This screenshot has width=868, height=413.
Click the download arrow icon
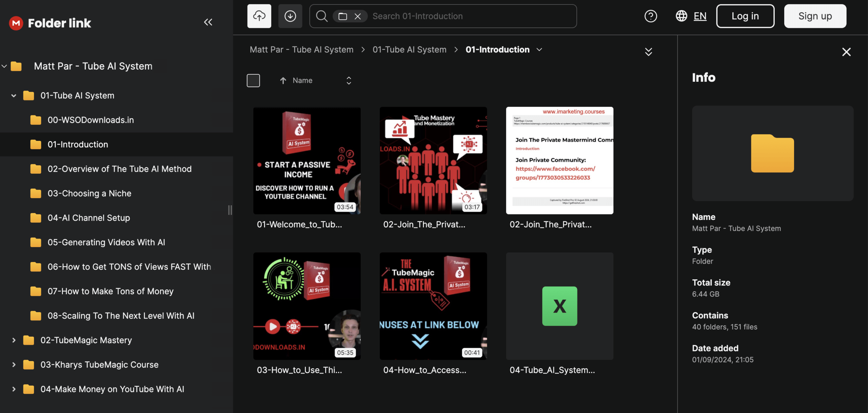tap(290, 16)
